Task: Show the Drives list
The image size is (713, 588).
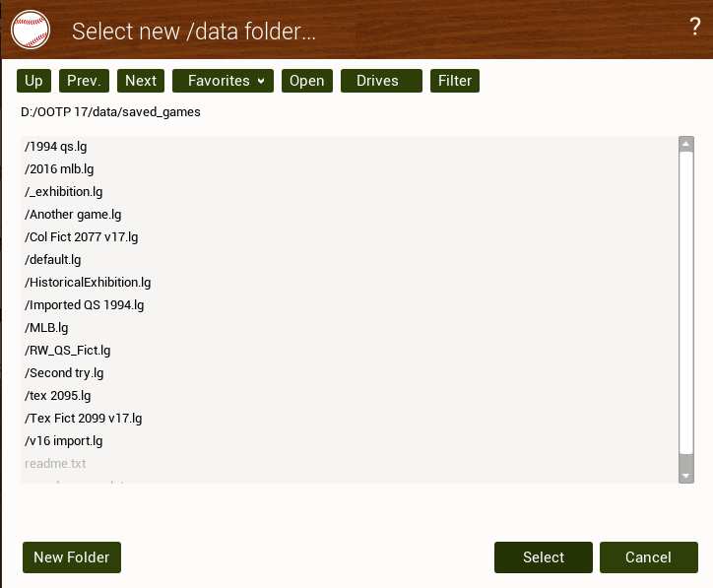Action: tap(381, 81)
